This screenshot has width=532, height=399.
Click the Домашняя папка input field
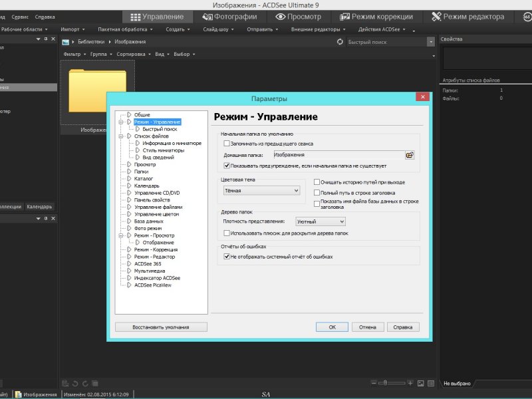[339, 155]
